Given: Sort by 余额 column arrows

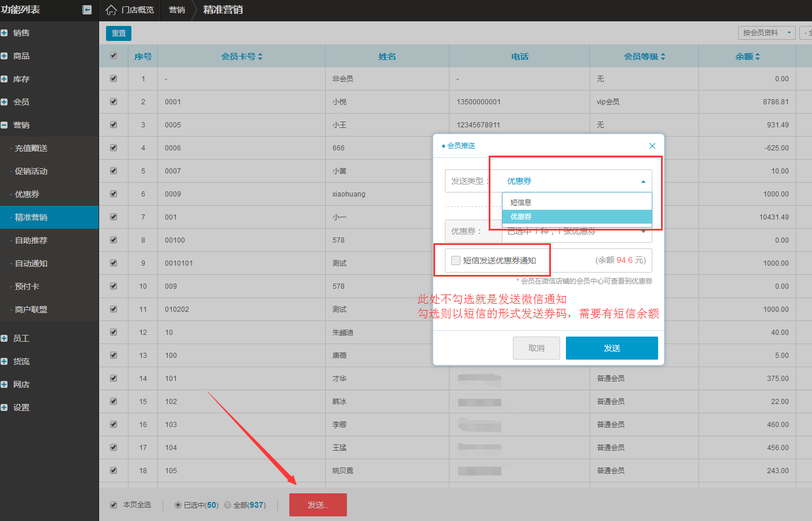Looking at the screenshot, I should click(x=757, y=56).
